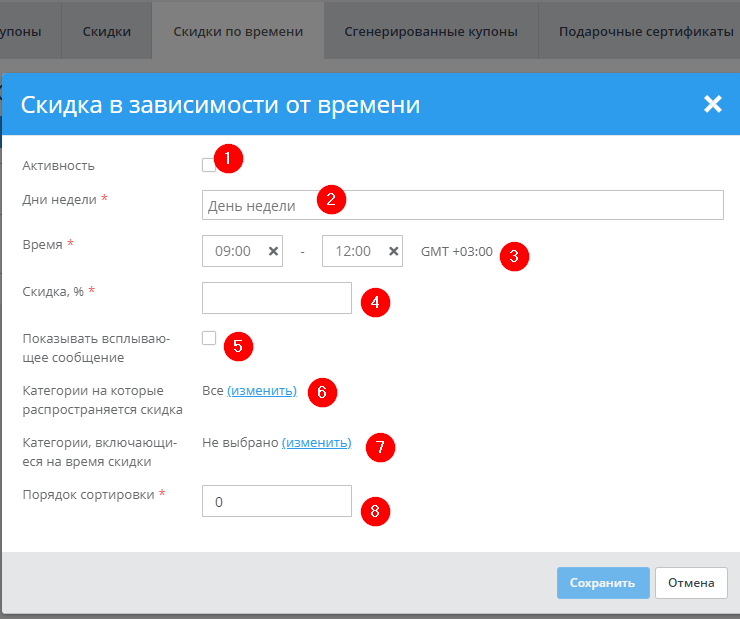Switch to the Скидки tab
This screenshot has width=740, height=619.
coord(107,32)
